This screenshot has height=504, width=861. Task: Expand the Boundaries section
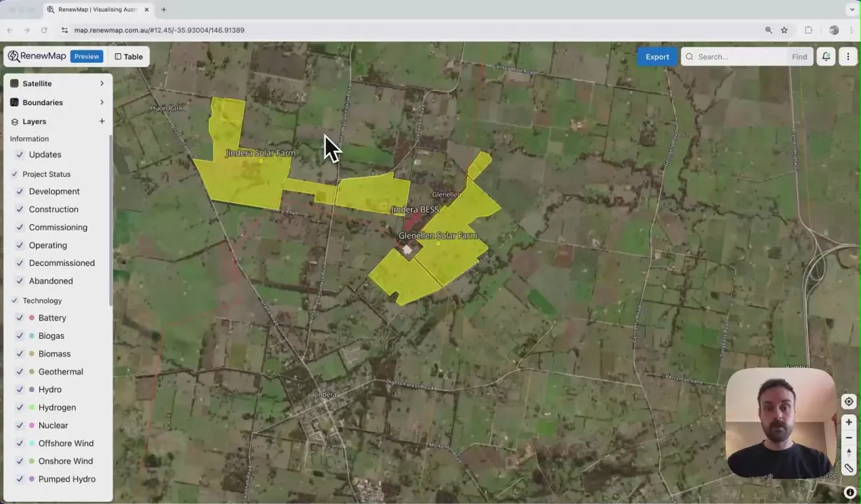102,102
